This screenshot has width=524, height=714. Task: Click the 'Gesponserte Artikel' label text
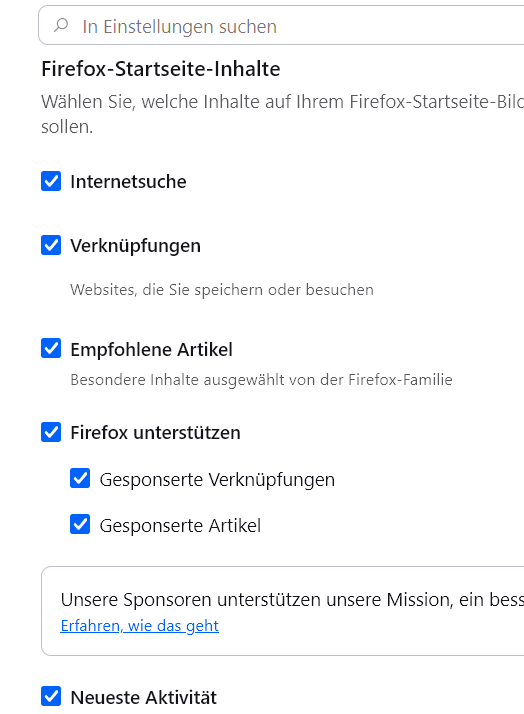[180, 525]
